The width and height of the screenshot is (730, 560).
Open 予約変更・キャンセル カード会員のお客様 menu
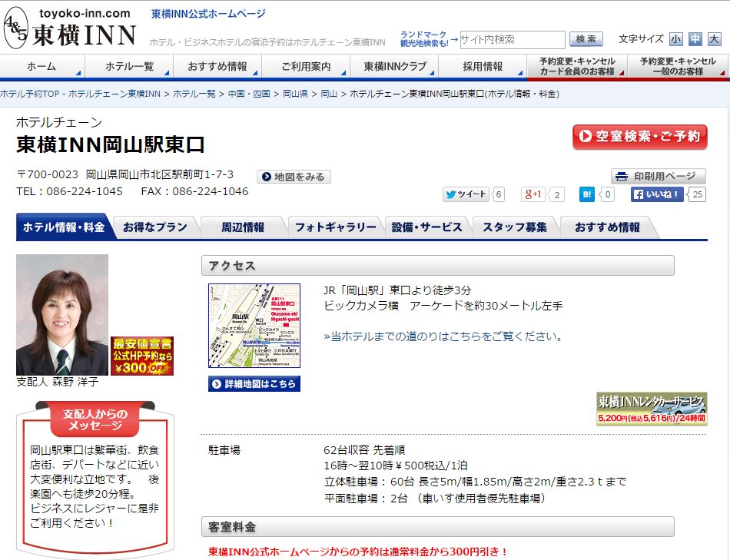pos(577,67)
